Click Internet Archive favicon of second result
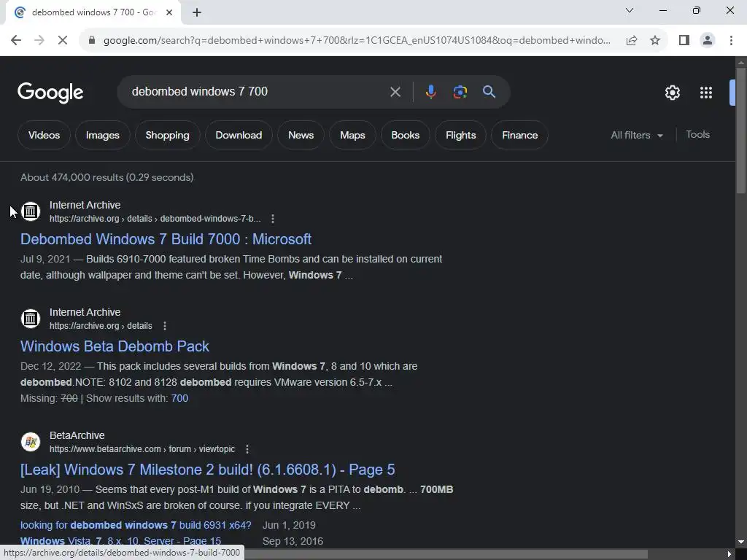The height and width of the screenshot is (560, 747). click(x=31, y=318)
